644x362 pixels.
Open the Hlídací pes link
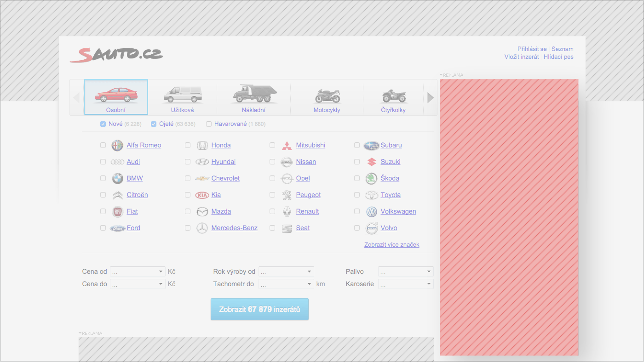[558, 57]
